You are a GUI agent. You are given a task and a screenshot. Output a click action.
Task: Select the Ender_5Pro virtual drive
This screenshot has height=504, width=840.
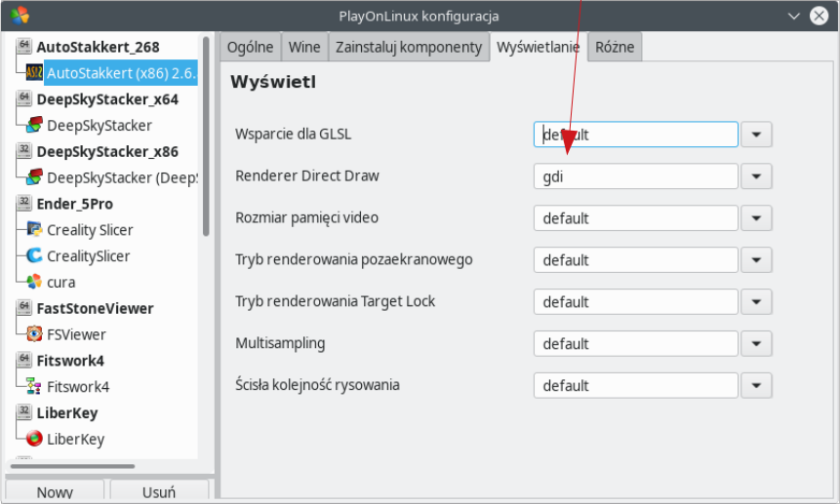coord(74,204)
